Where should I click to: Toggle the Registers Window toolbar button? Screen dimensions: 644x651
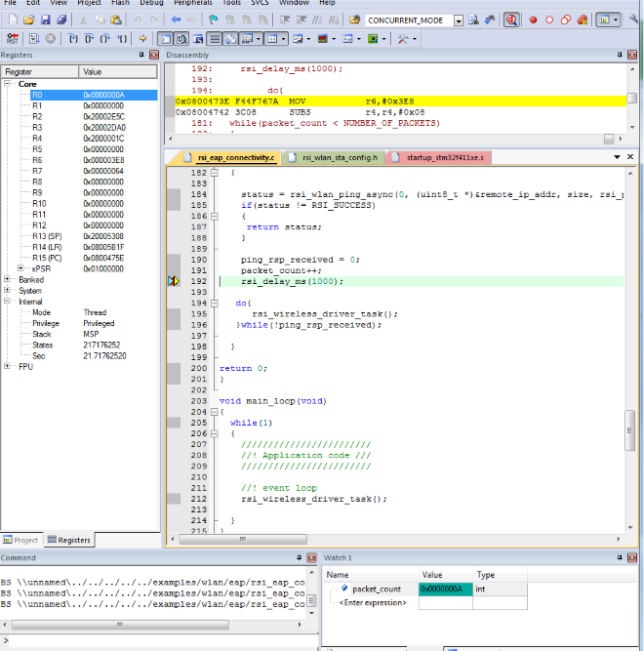coord(214,38)
